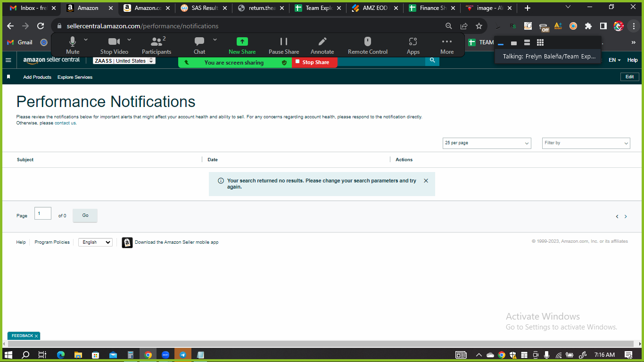
Task: Open the Zoom Annotate tool
Action: [322, 46]
